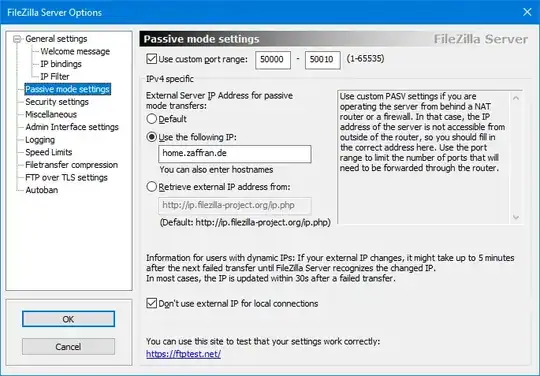Open FTP over TLS settings page
The height and width of the screenshot is (376, 540).
pos(66,178)
